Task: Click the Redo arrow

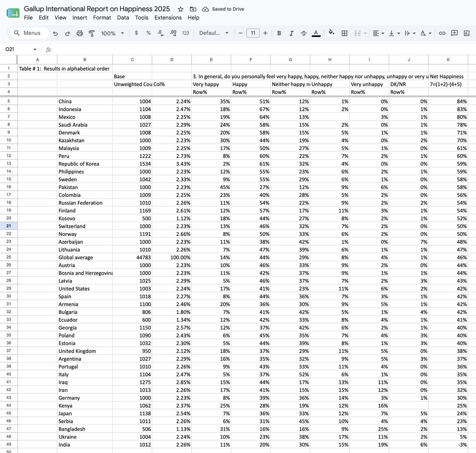Action: coord(67,33)
